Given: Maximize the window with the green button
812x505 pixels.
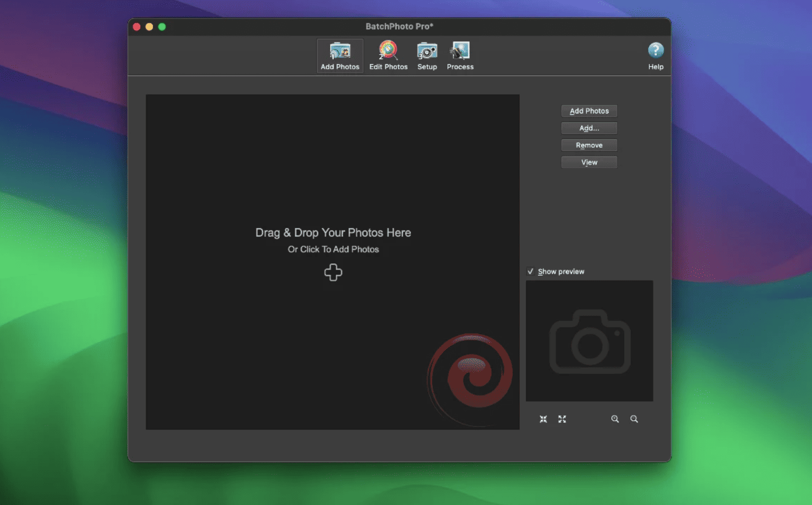Looking at the screenshot, I should point(162,27).
